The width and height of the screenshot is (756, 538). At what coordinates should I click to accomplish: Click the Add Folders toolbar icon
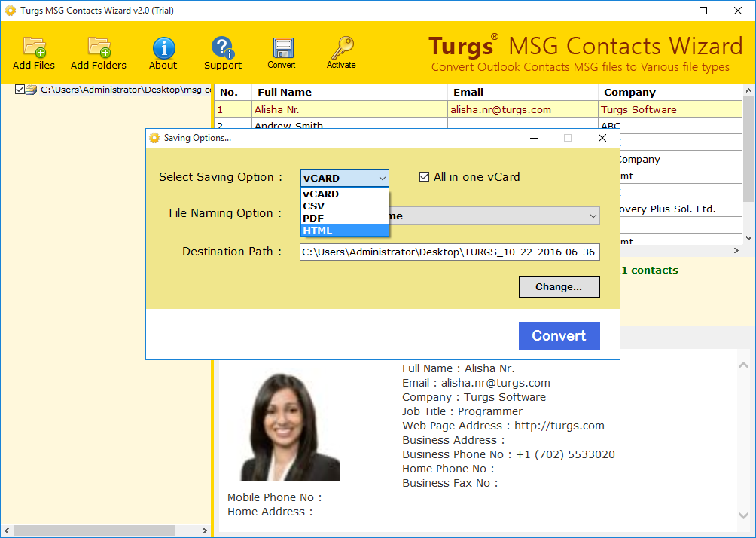point(99,47)
